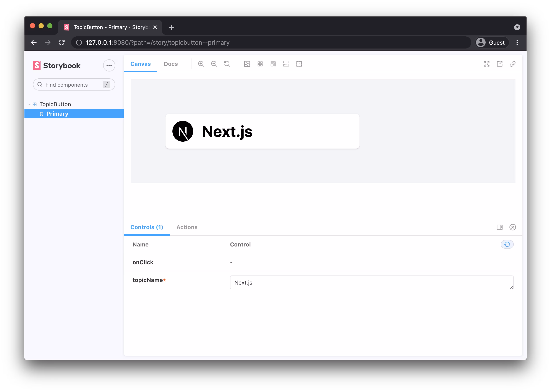Open Storybook ellipsis shortcuts menu
This screenshot has height=392, width=551.
coord(109,65)
